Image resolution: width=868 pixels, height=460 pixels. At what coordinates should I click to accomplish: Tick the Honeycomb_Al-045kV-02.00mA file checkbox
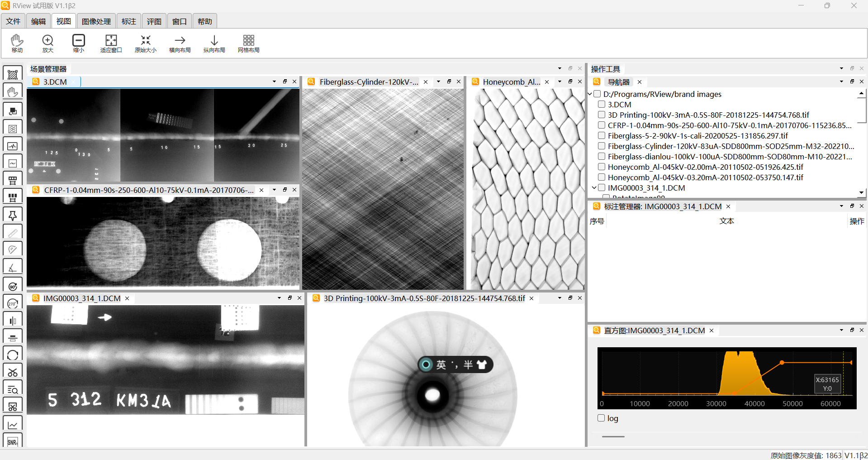[602, 167]
